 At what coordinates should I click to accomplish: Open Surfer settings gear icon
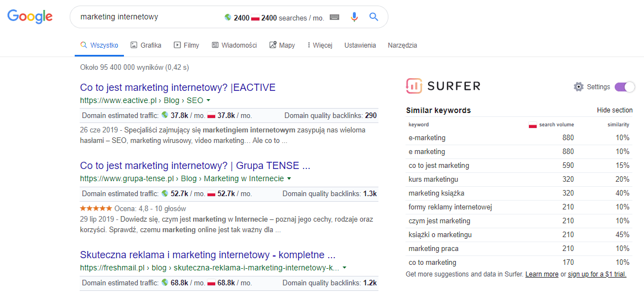point(579,86)
